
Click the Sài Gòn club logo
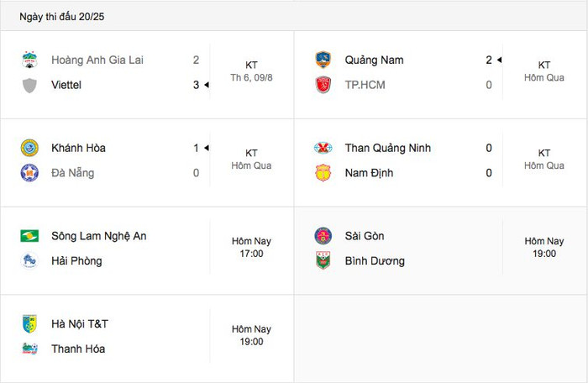click(323, 236)
